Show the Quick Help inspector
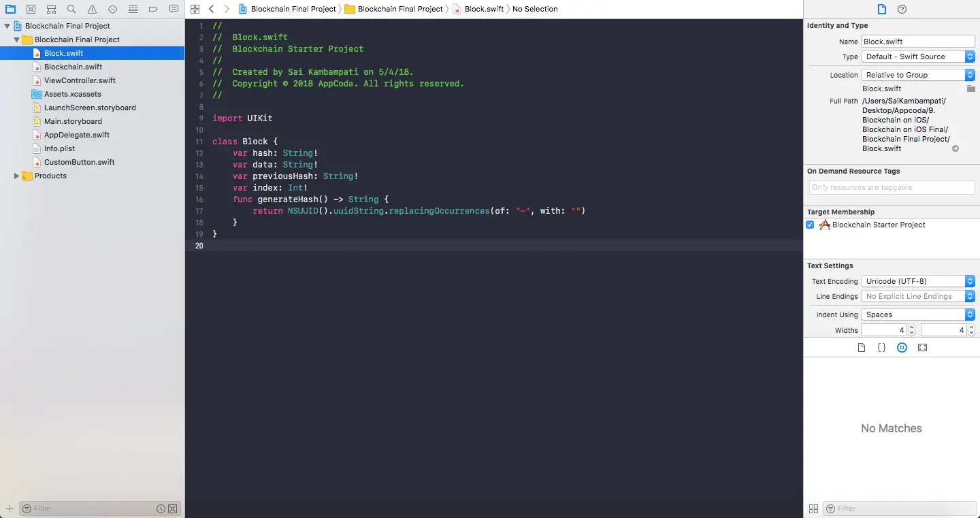 (x=902, y=9)
